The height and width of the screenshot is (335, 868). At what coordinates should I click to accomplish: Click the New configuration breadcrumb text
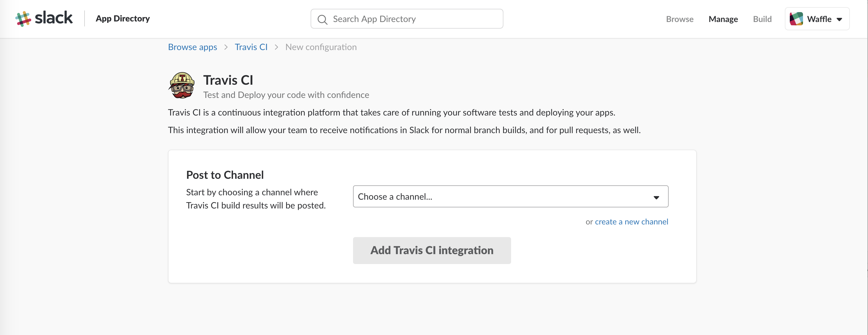(321, 47)
